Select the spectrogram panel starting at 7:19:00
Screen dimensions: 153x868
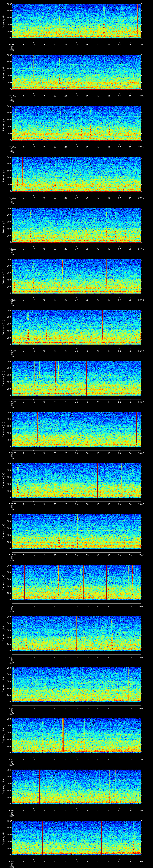[77, 174]
